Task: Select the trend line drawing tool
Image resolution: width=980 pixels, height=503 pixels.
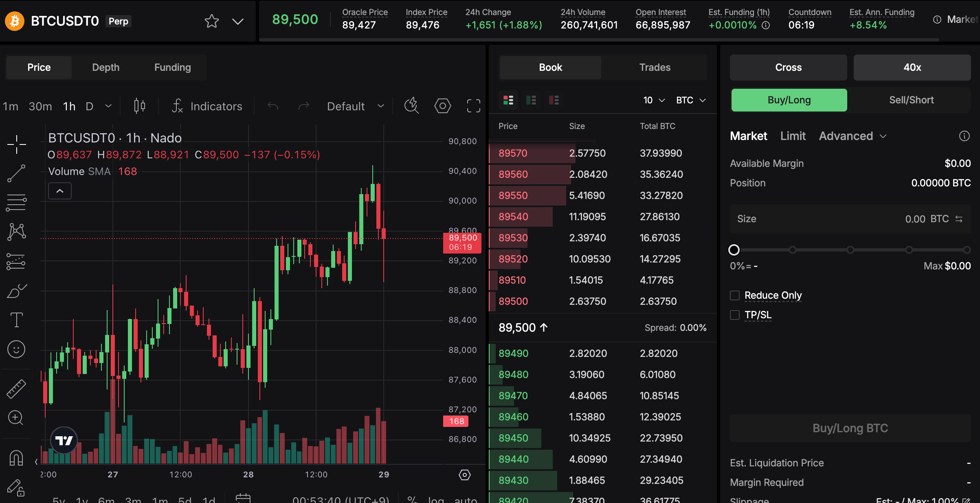Action: coord(16,173)
